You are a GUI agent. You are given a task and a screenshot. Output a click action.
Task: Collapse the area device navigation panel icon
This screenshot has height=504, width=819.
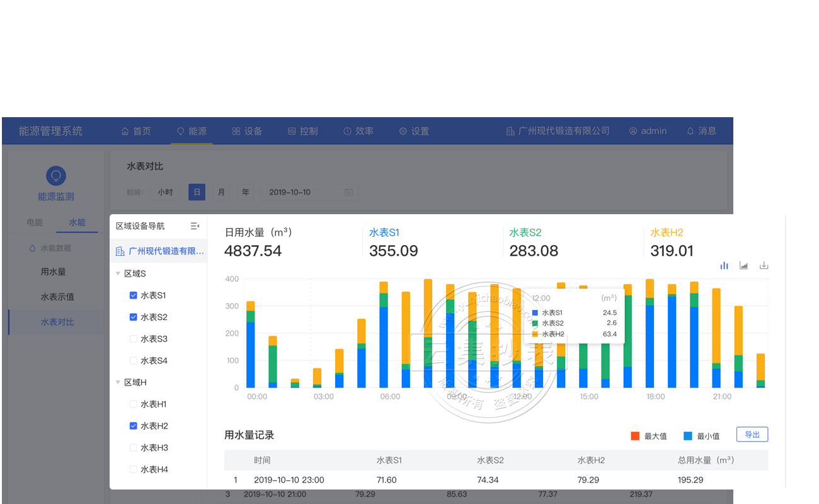point(195,226)
